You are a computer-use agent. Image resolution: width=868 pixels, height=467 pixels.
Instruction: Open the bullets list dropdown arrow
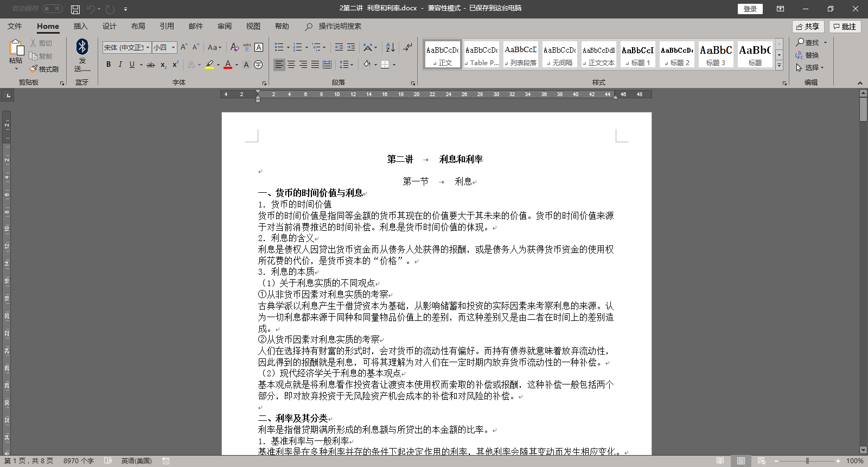288,47
